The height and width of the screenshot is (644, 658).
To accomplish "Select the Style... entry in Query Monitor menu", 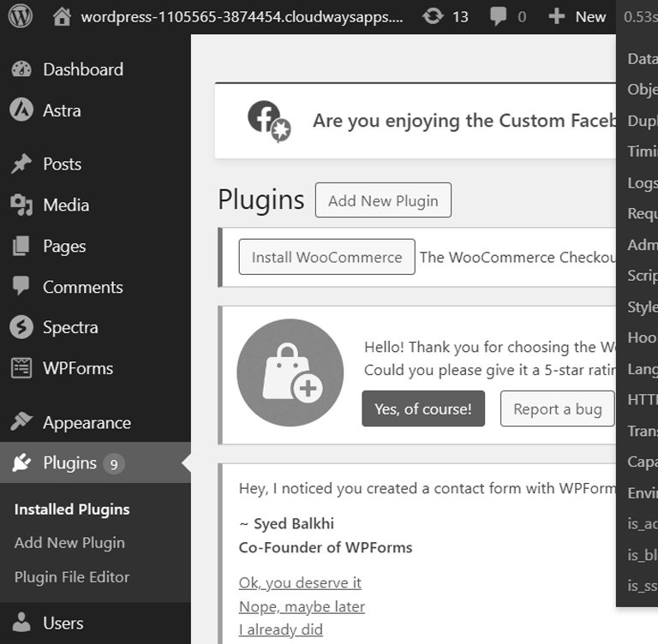I will pos(642,307).
